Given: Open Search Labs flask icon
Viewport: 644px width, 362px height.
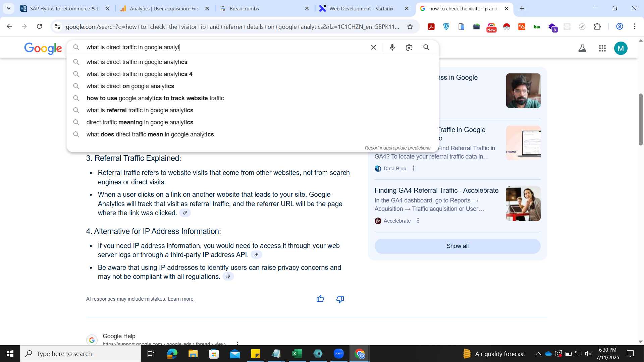Looking at the screenshot, I should tap(582, 49).
